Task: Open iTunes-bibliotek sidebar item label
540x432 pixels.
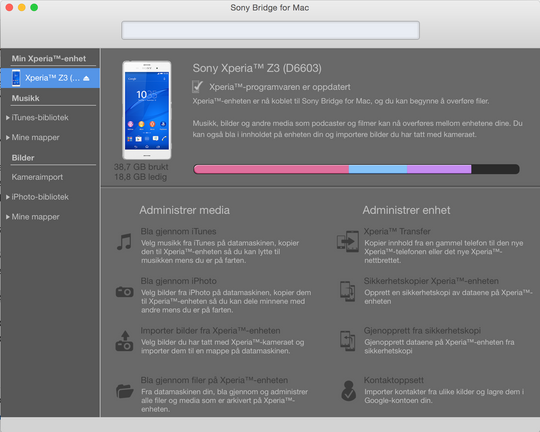Action: point(40,118)
